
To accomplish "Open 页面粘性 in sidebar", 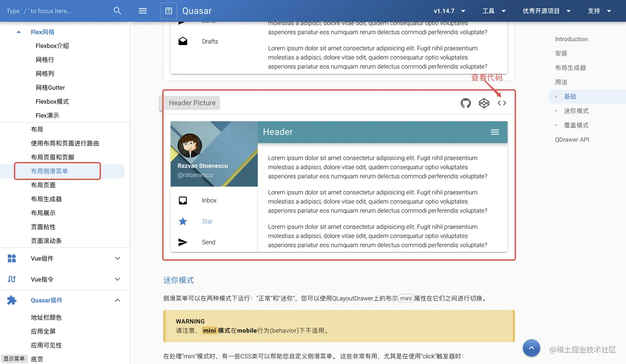I will (x=43, y=227).
